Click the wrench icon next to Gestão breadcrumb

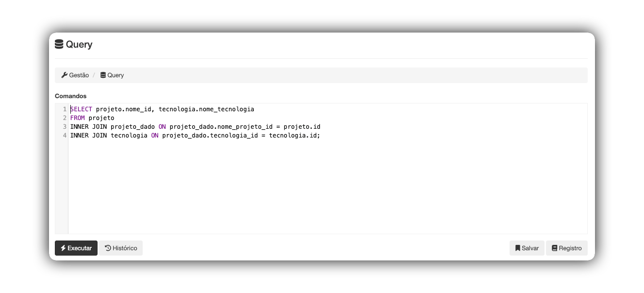65,75
